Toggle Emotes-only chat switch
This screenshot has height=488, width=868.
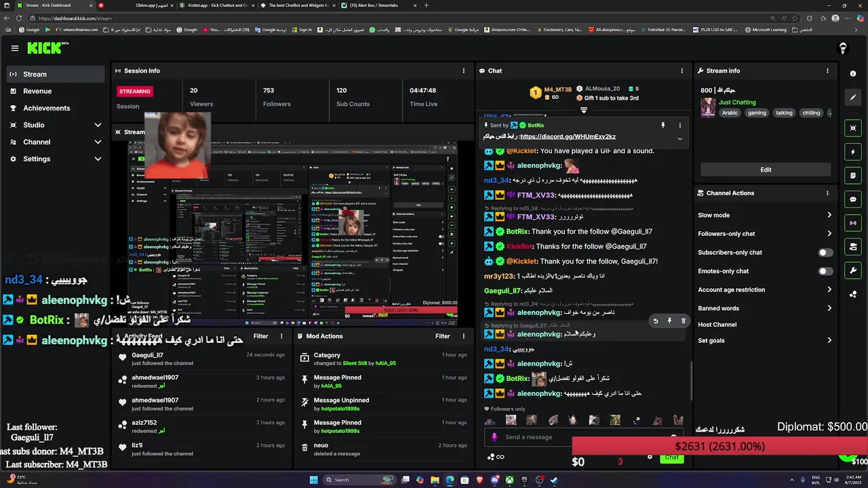825,271
